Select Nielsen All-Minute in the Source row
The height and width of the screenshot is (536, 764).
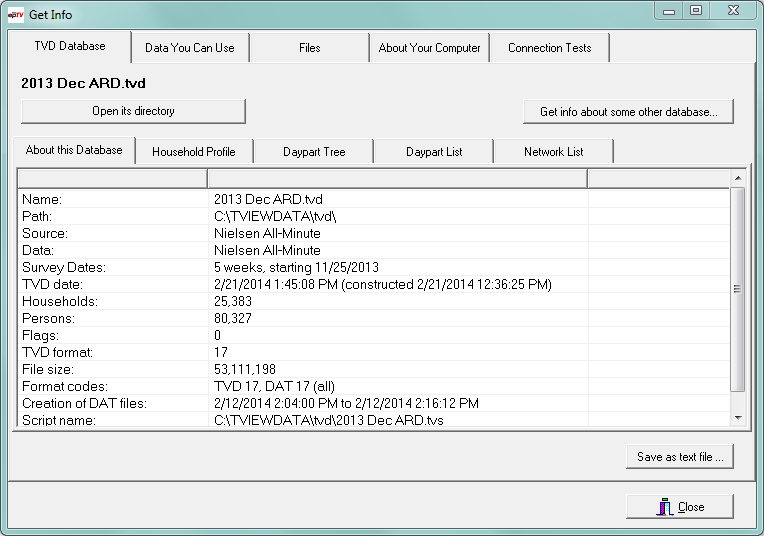click(x=267, y=233)
